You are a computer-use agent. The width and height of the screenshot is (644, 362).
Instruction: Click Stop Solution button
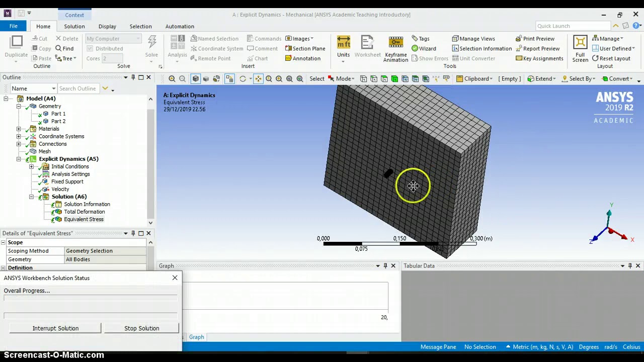(141, 328)
